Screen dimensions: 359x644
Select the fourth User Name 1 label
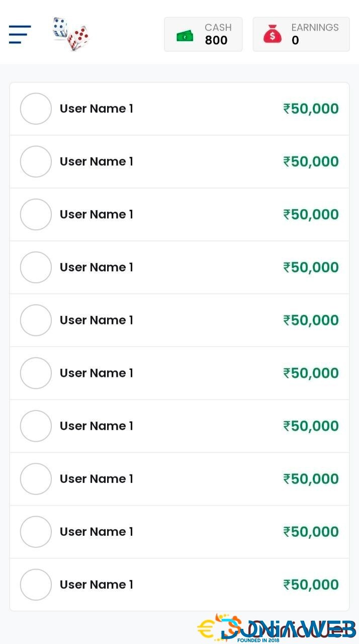[x=97, y=267]
